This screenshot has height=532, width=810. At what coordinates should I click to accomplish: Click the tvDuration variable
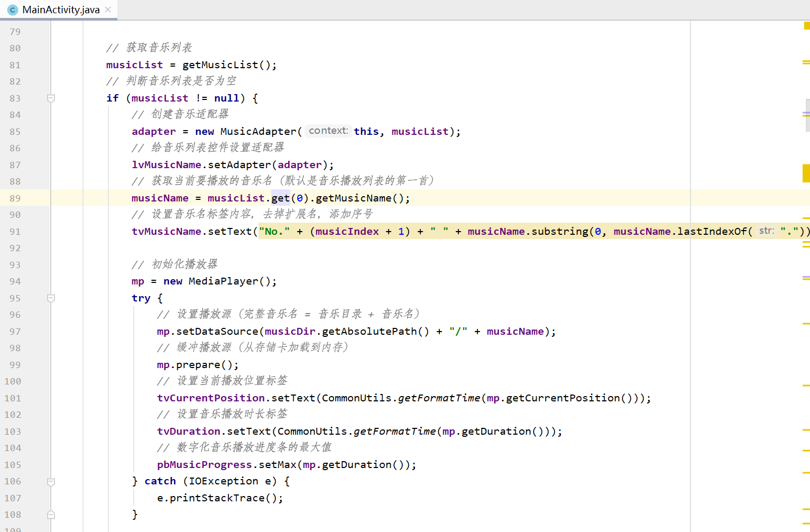[189, 432]
